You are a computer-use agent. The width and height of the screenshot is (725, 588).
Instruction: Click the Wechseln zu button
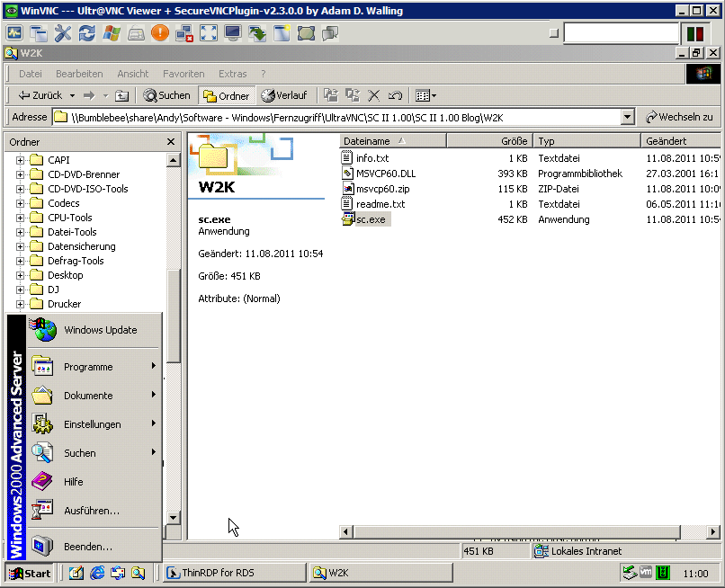pyautogui.click(x=679, y=117)
